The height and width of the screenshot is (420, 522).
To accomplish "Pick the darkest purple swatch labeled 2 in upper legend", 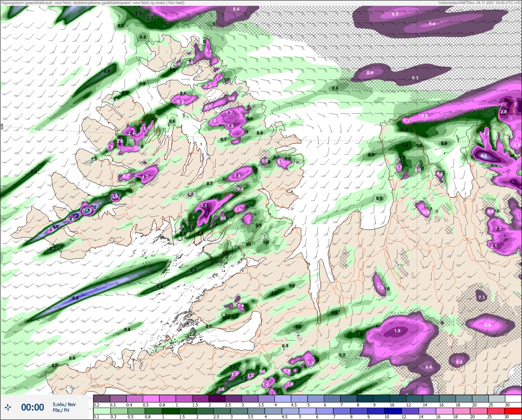I will [217, 398].
